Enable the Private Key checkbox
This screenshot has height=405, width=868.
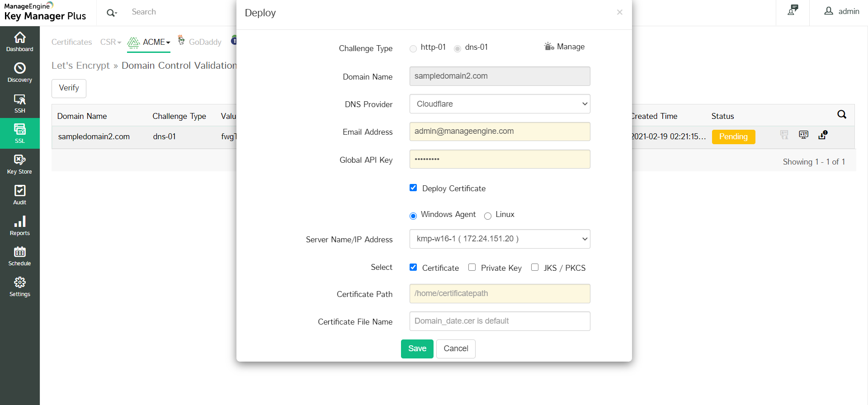point(472,267)
